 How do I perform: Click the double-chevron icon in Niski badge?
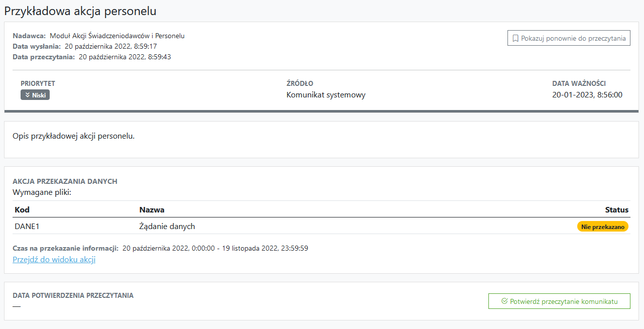tap(27, 95)
